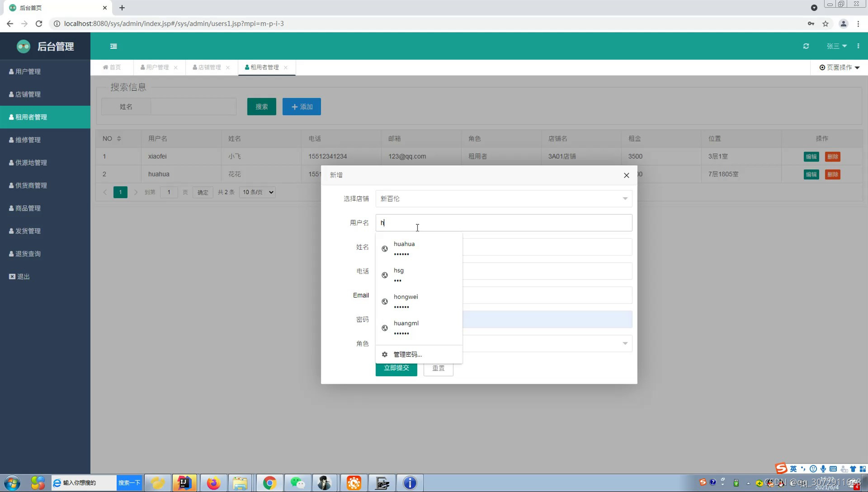Click 管理密码... in the autofill popup

[x=419, y=355]
